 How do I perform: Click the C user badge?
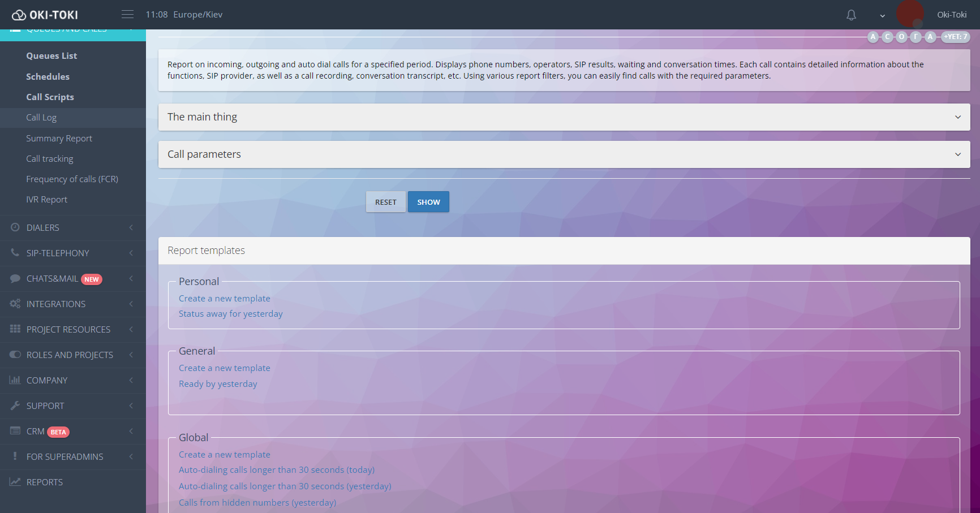point(887,37)
